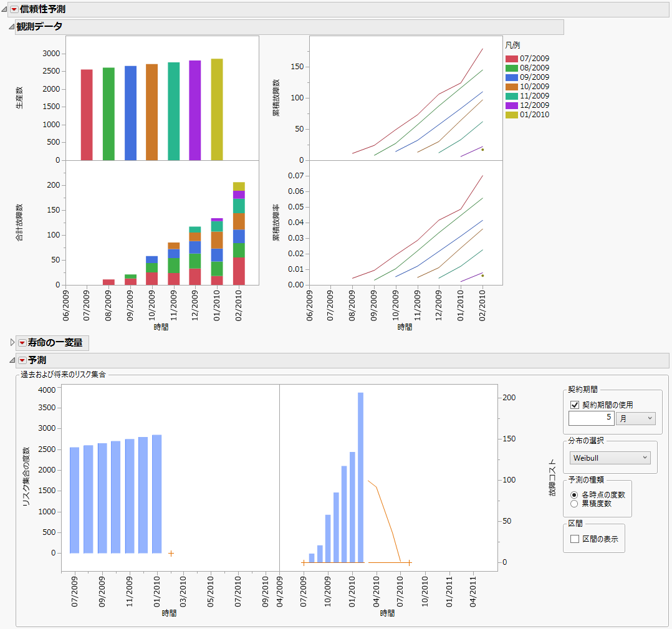Click the tallest blue forecast bar
Screen dimensions: 672x629
click(361, 478)
